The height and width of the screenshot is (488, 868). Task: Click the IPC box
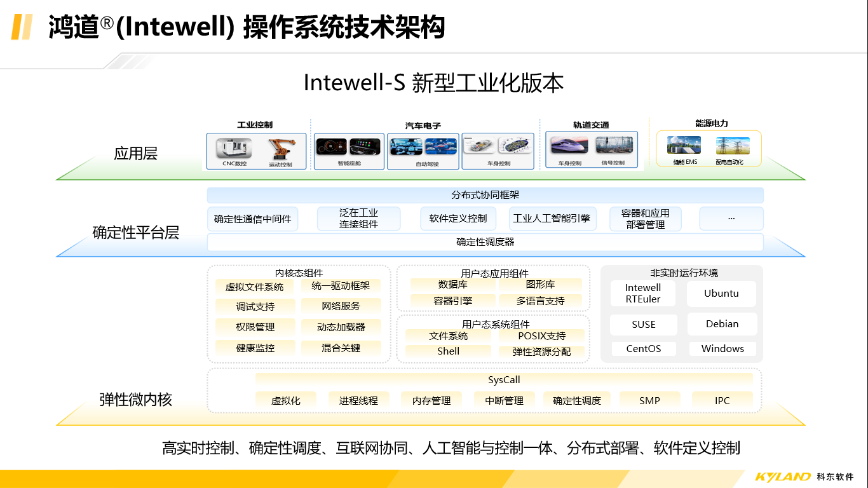722,400
